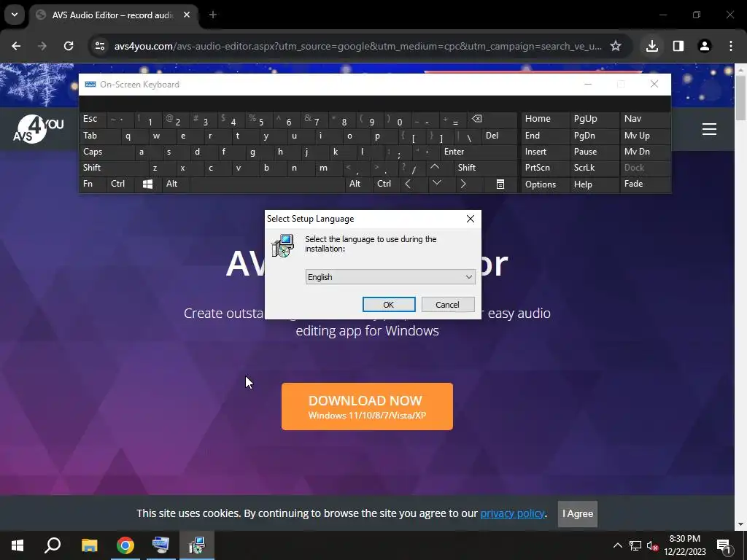Open Chrome downloads icon

651,46
